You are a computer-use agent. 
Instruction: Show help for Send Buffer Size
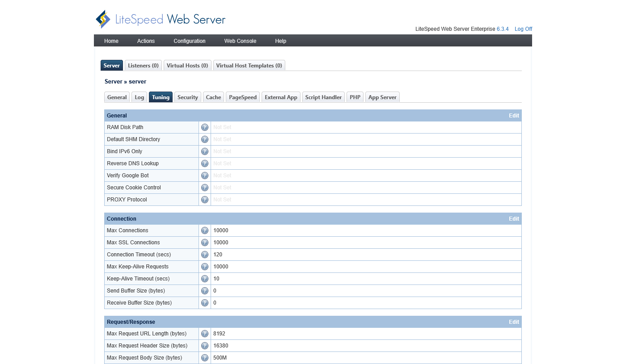tap(205, 291)
